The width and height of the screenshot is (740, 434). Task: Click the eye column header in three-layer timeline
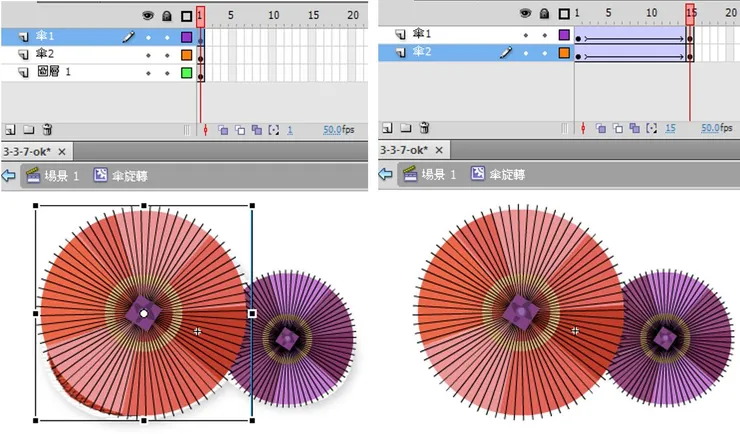148,16
